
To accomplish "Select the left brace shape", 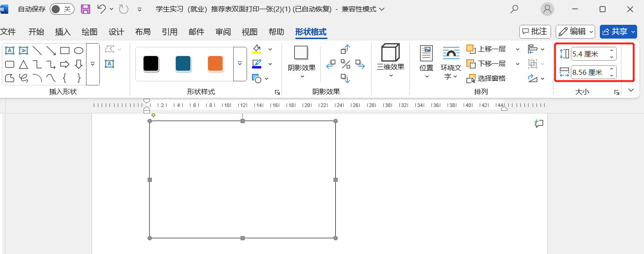I will [x=65, y=78].
